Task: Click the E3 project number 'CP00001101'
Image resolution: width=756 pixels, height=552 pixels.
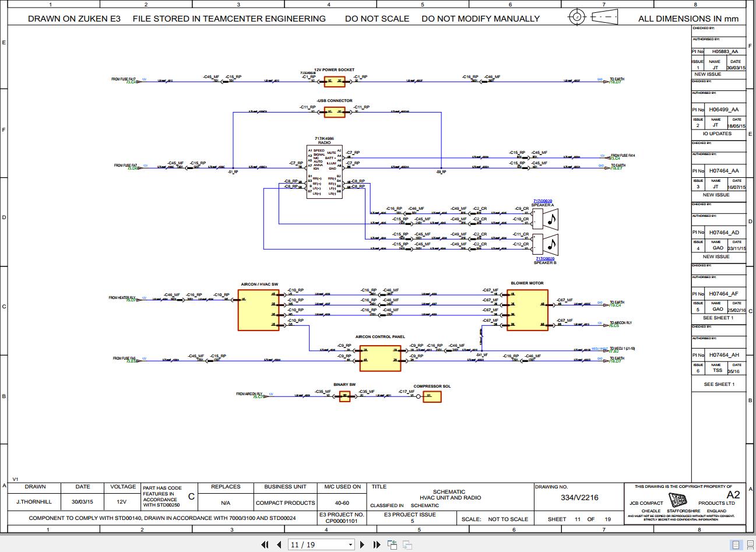Action: pos(342,521)
